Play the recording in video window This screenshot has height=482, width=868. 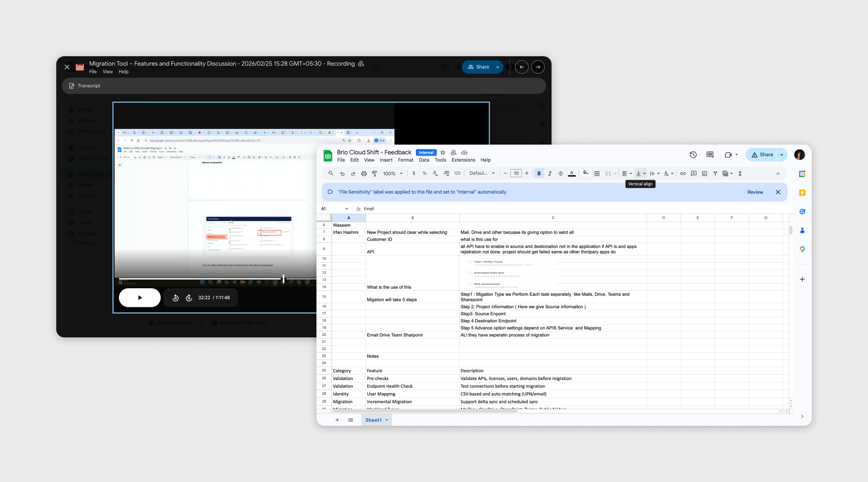click(x=140, y=298)
